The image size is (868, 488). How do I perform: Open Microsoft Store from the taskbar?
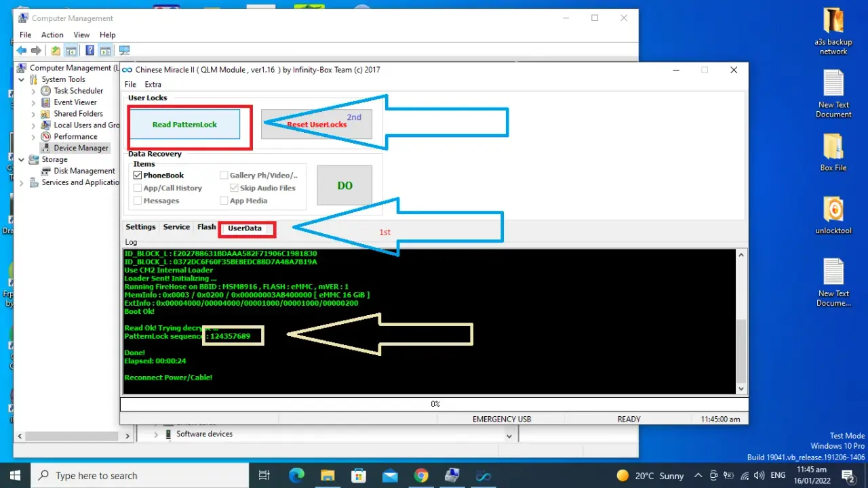pyautogui.click(x=359, y=476)
